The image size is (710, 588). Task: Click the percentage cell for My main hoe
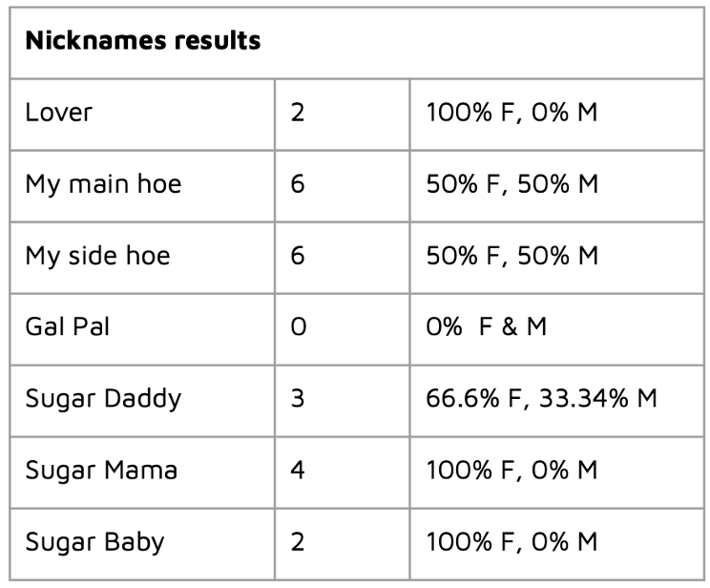(512, 184)
